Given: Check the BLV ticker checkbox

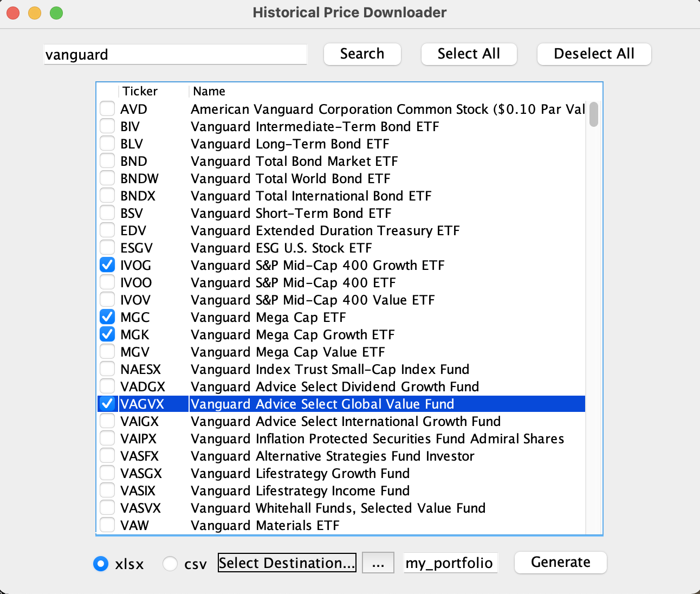Looking at the screenshot, I should pyautogui.click(x=107, y=144).
